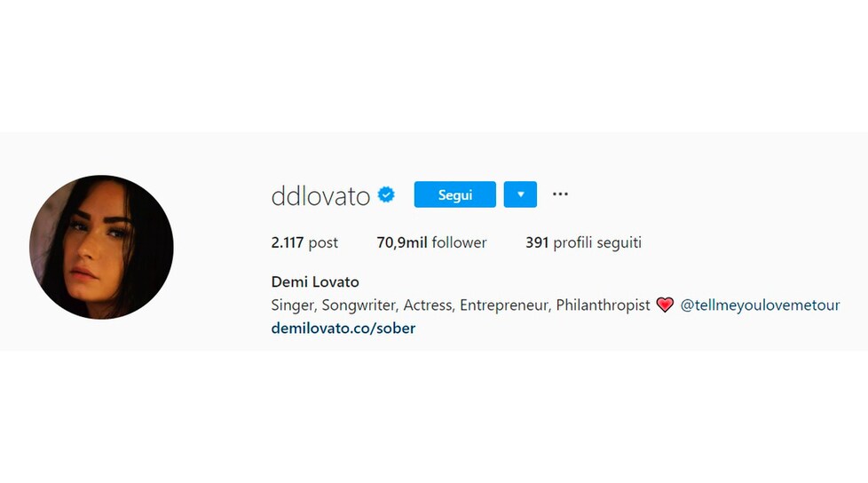
Task: Click the blue verified badge beside ddlovato
Action: 386,195
